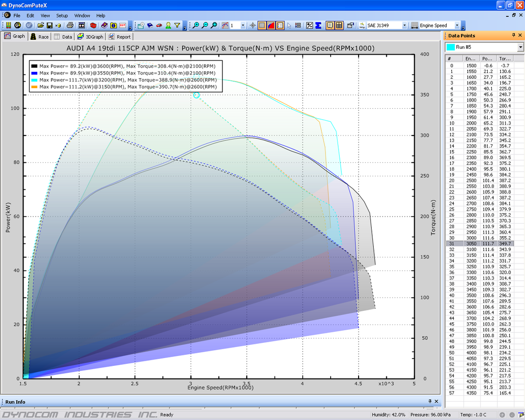The height and width of the screenshot is (420, 525).
Task: Open the SAE J1349 correction dropdown
Action: 404,25
